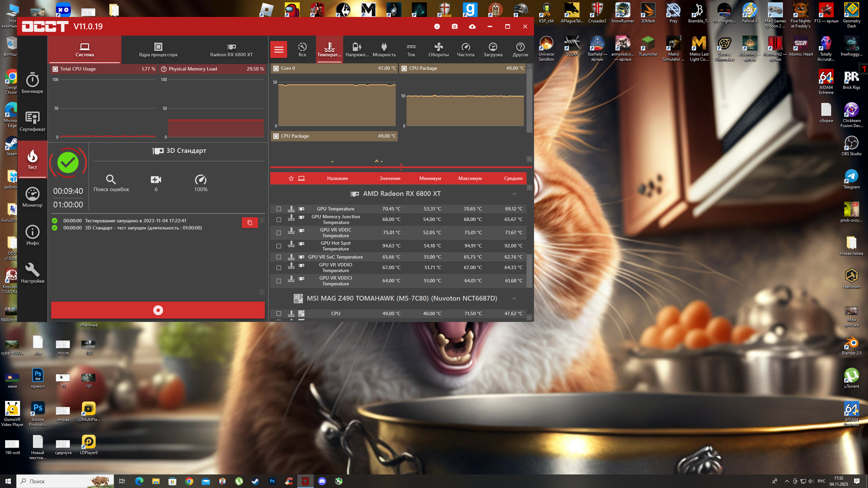Switch to Ядра процессора tab
This screenshot has width=868, height=488.
[x=158, y=49]
